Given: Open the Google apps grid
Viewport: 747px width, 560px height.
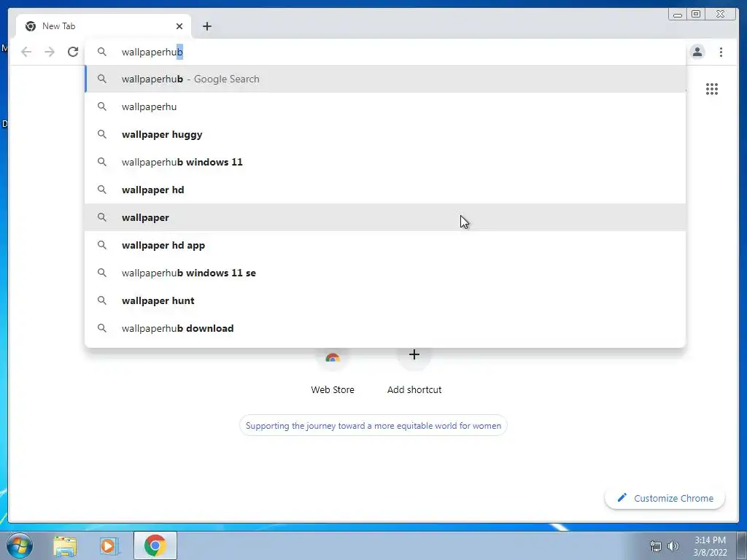Looking at the screenshot, I should tap(712, 89).
